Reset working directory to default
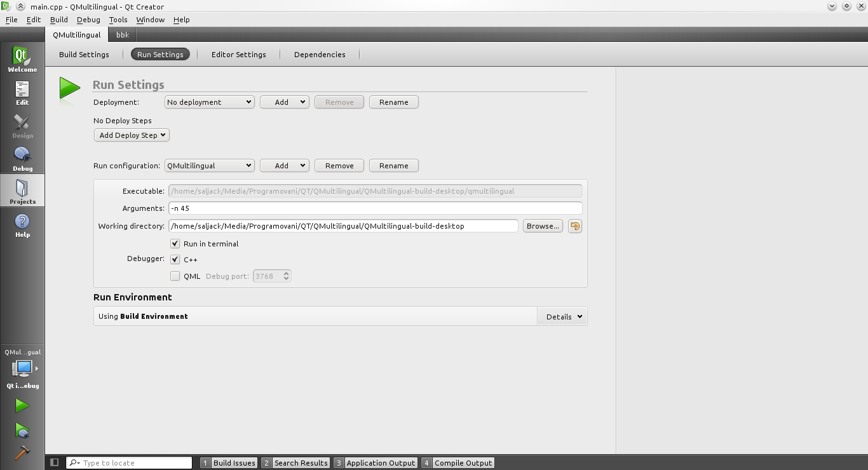Screen dimensions: 868x470 click(x=575, y=226)
